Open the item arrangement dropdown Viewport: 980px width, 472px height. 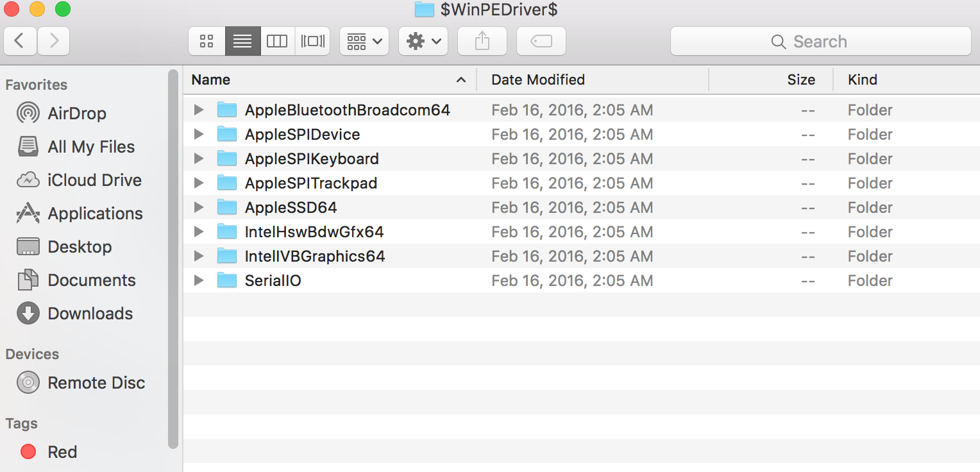[364, 42]
